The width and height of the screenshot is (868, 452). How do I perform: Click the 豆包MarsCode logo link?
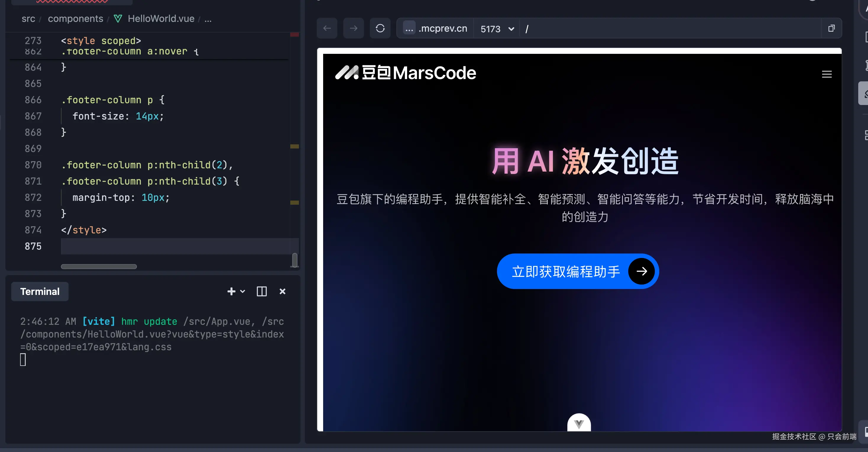pyautogui.click(x=405, y=73)
